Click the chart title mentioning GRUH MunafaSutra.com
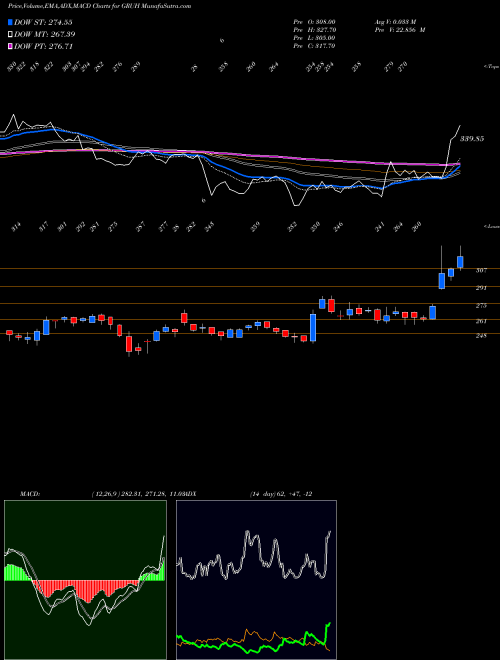 tap(99, 6)
